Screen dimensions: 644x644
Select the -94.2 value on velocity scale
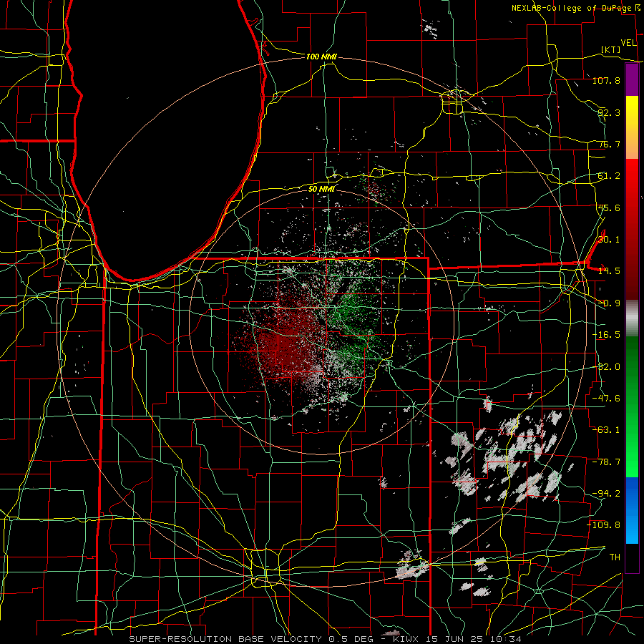pyautogui.click(x=606, y=494)
